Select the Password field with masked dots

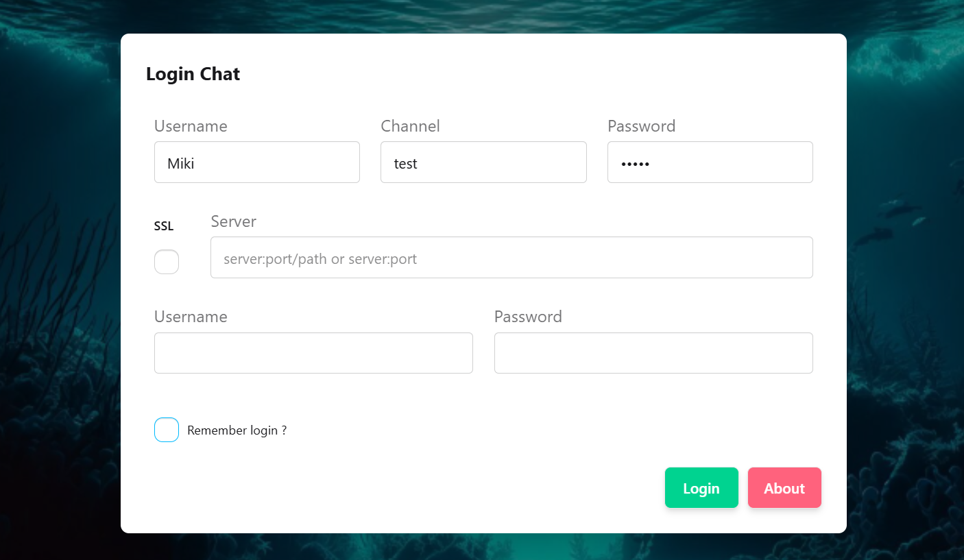point(710,162)
